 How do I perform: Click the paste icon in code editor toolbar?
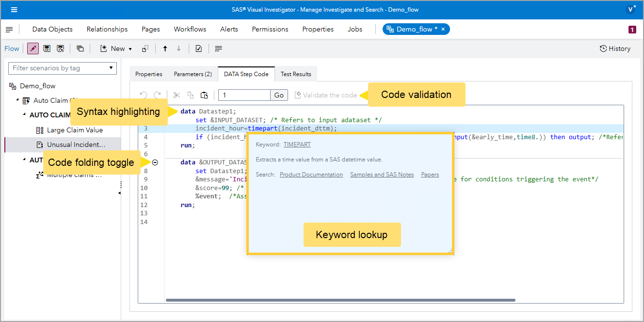[204, 95]
